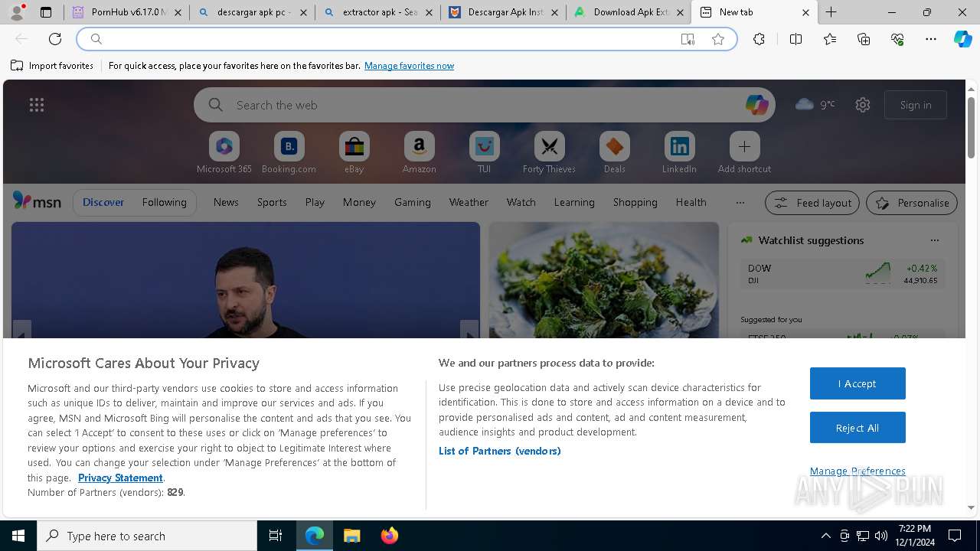The image size is (980, 551).
Task: Open the Privacy Statement link
Action: pyautogui.click(x=120, y=478)
